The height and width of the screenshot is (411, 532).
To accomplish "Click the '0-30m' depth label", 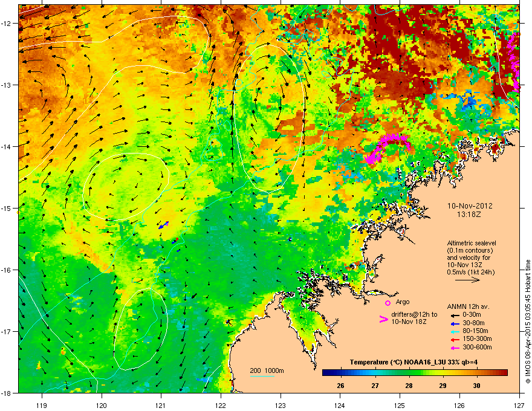I will tap(472, 315).
